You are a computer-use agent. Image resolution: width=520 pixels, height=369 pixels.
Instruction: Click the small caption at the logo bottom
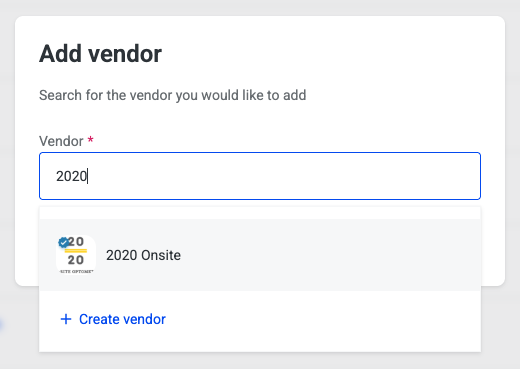(x=76, y=271)
